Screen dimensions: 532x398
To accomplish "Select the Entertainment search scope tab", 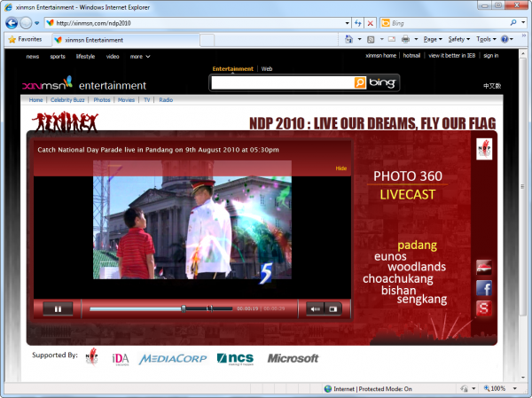I will (x=232, y=68).
